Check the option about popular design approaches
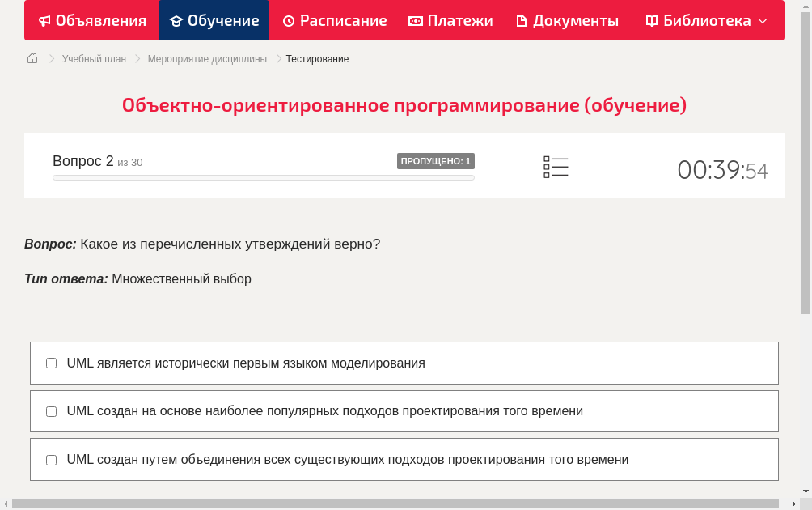 (x=51, y=411)
